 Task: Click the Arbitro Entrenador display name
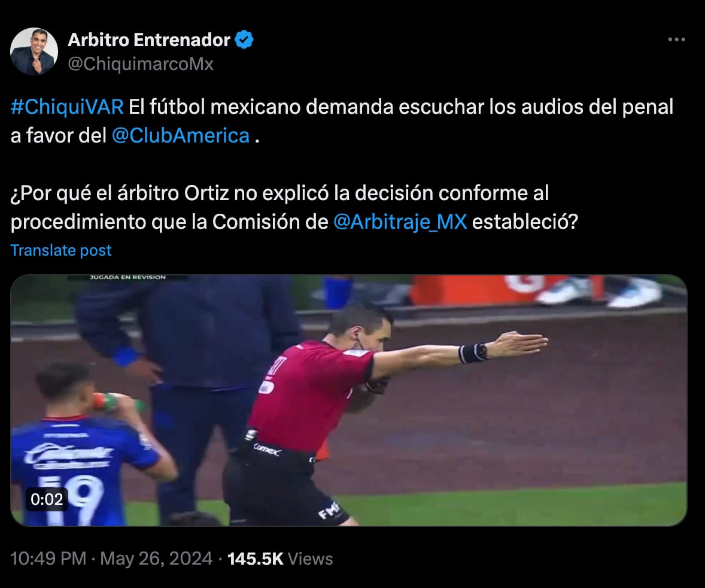[149, 40]
